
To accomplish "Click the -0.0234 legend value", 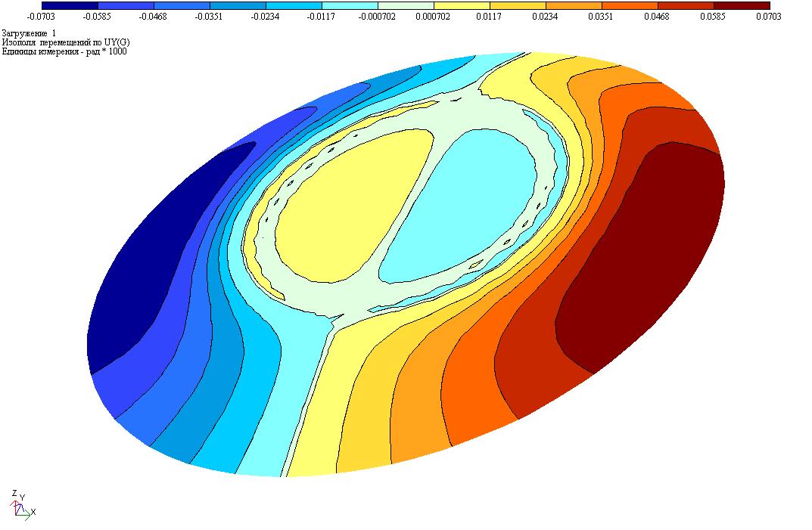I will [265, 17].
